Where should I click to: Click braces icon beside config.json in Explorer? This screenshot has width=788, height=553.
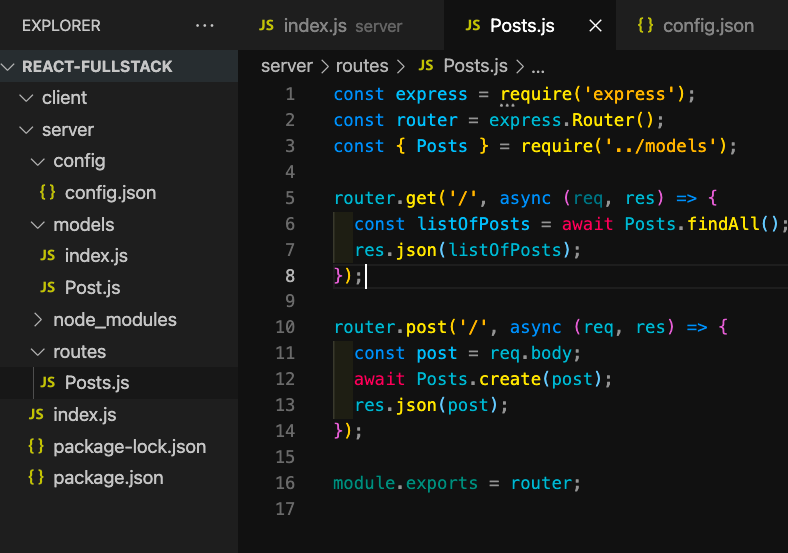tap(47, 192)
